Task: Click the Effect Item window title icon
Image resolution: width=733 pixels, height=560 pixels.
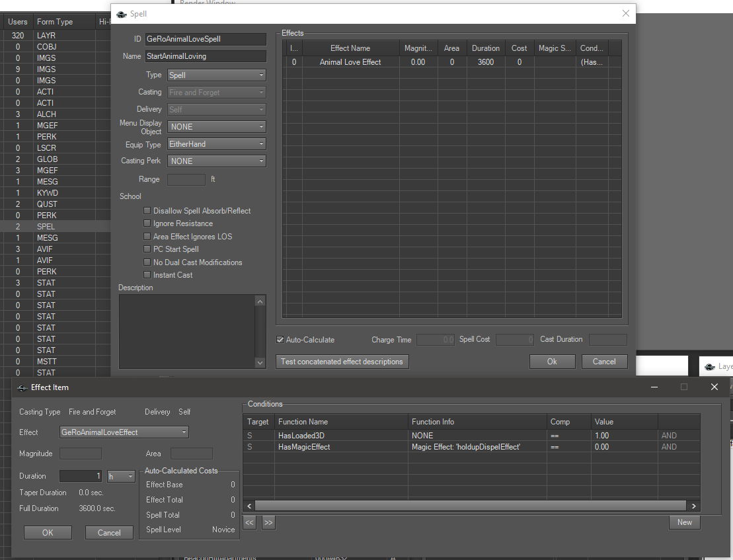Action: pyautogui.click(x=22, y=387)
